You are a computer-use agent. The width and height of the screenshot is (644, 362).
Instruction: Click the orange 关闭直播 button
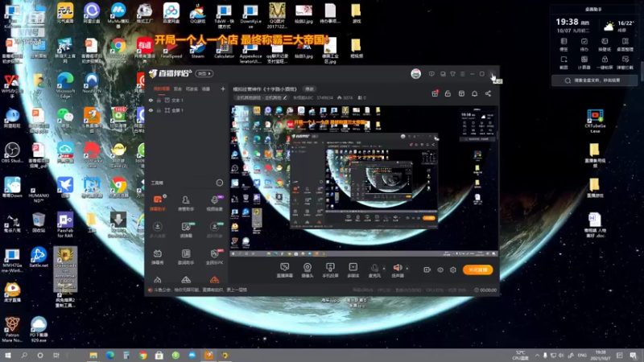click(477, 269)
